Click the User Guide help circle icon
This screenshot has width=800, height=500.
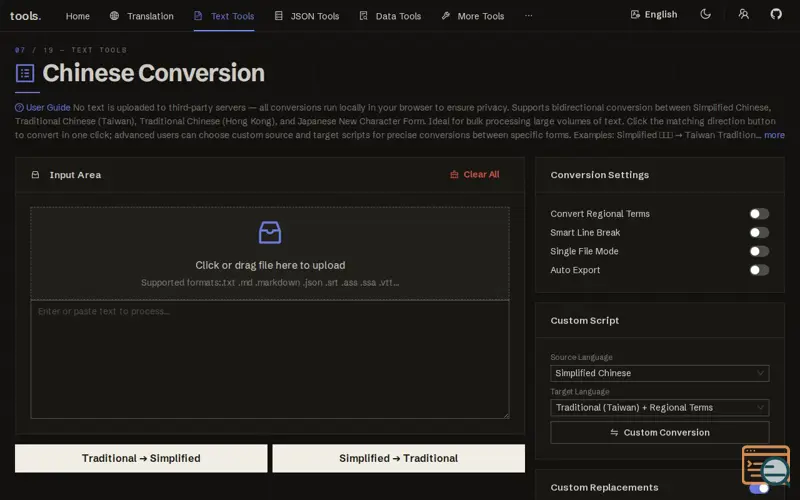[x=19, y=108]
